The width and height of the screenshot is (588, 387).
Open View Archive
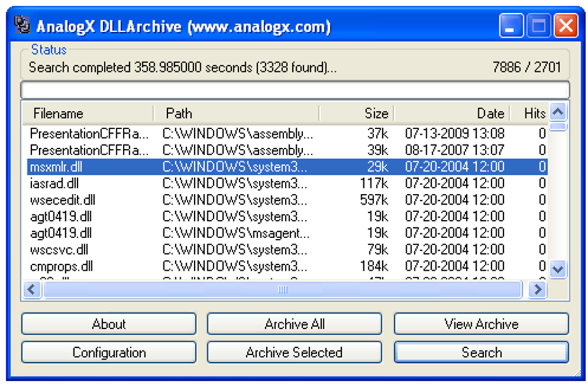pos(481,324)
